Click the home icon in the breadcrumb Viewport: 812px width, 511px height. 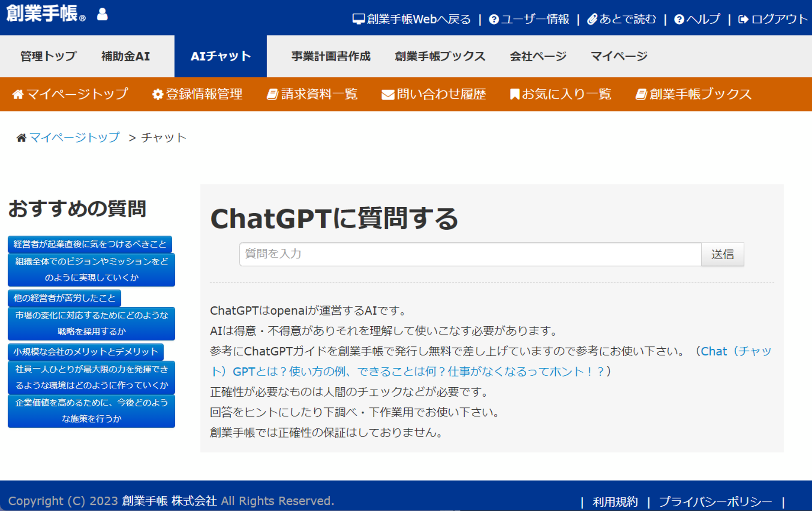21,138
